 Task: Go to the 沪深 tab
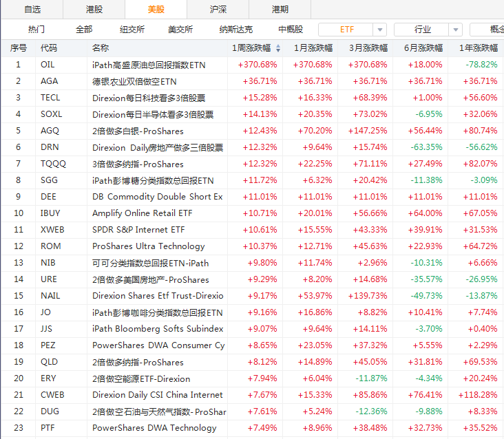point(218,10)
